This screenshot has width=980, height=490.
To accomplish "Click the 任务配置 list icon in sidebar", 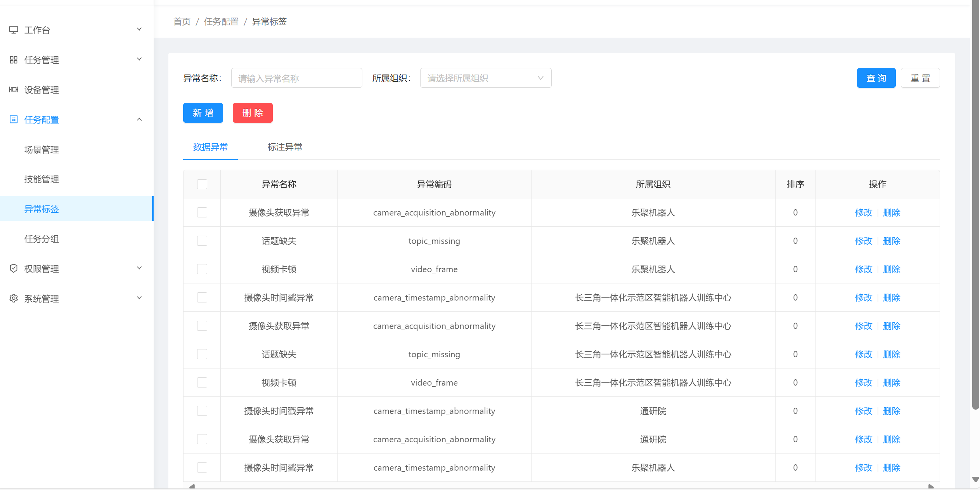I will (x=14, y=120).
